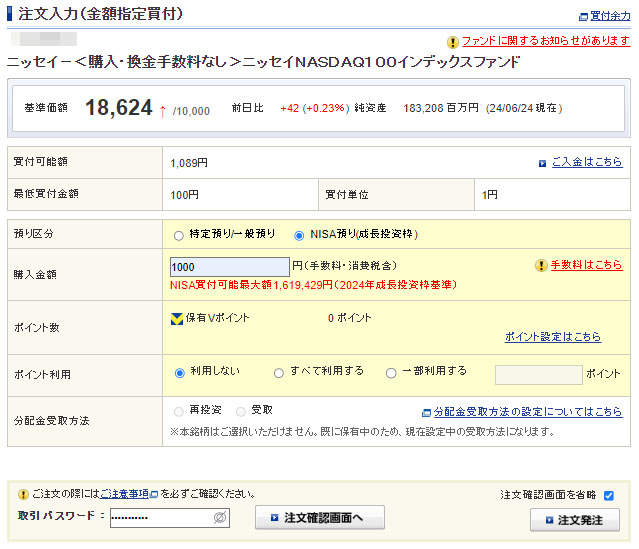The height and width of the screenshot is (549, 639).
Task: Click the yellow warning icon beside fund notice
Action: 453,42
